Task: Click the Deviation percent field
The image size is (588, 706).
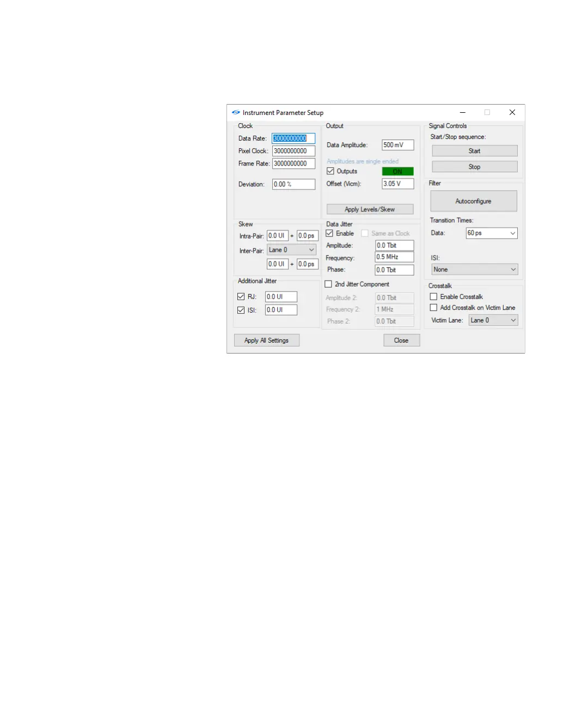Action: tap(294, 184)
